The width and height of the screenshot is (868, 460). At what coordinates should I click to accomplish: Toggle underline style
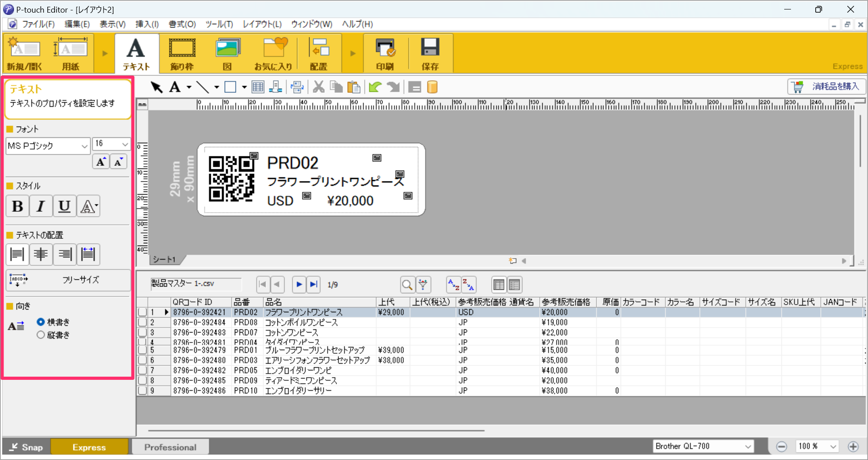pyautogui.click(x=64, y=206)
